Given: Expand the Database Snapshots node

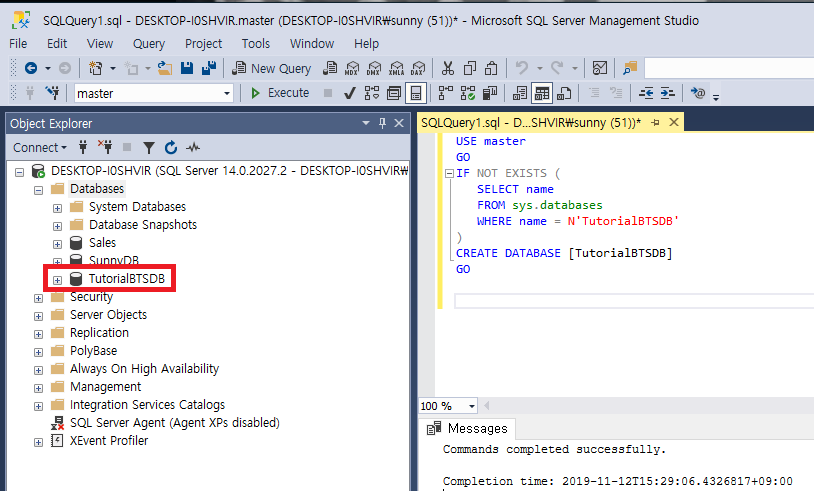Looking at the screenshot, I should click(x=58, y=226).
